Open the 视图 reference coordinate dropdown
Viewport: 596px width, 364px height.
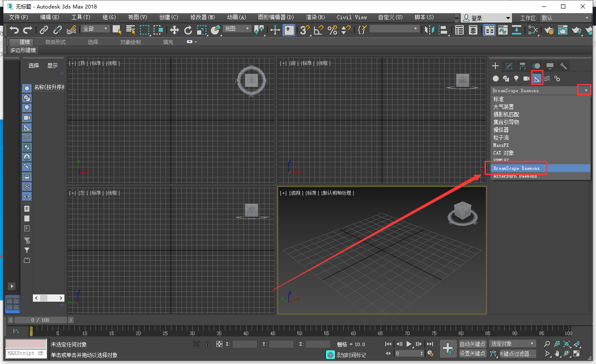click(x=237, y=29)
